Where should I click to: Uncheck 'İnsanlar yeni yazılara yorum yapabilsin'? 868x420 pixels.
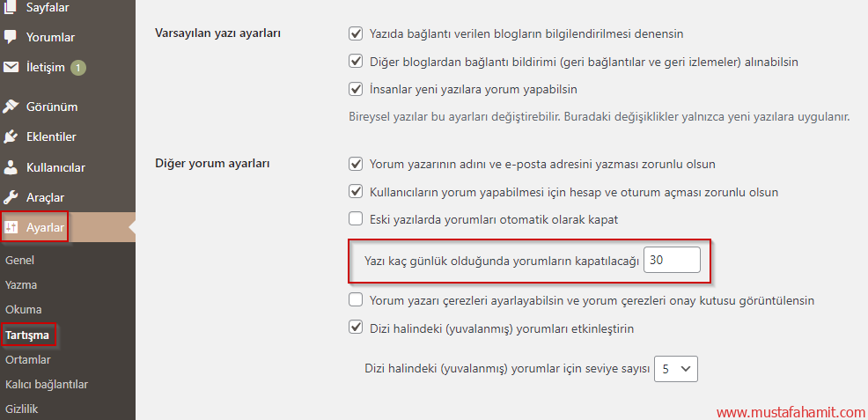[356, 89]
